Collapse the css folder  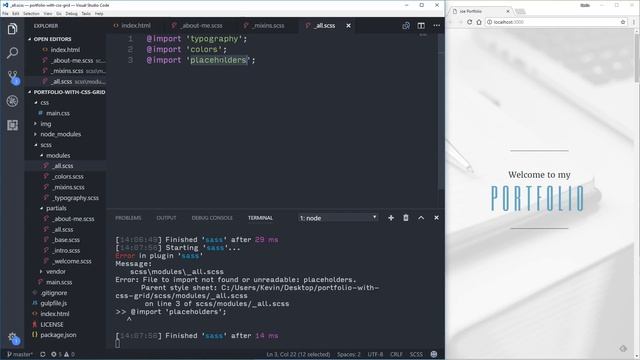(44, 103)
